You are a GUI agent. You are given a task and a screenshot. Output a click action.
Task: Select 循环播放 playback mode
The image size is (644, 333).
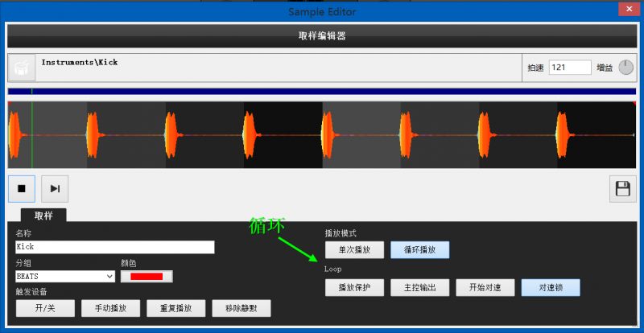click(x=419, y=250)
